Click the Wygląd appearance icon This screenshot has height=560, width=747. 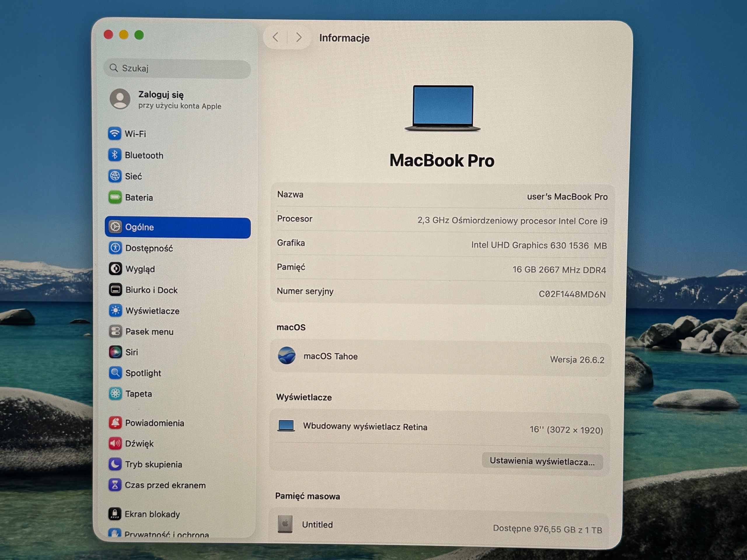point(116,269)
